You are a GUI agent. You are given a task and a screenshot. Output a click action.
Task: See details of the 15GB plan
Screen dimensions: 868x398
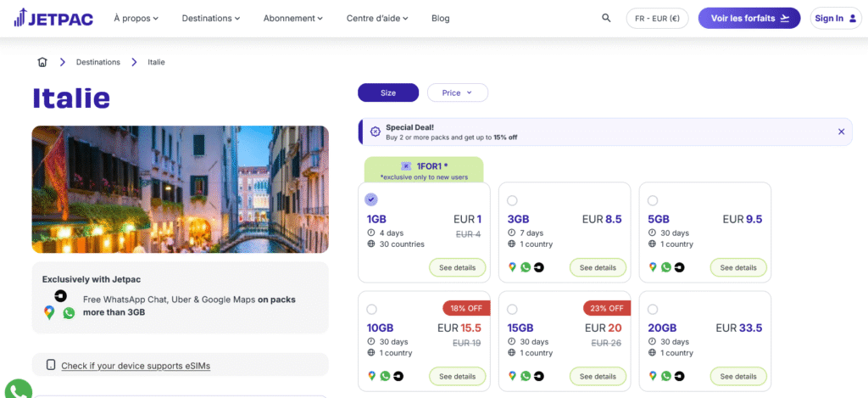coord(598,376)
